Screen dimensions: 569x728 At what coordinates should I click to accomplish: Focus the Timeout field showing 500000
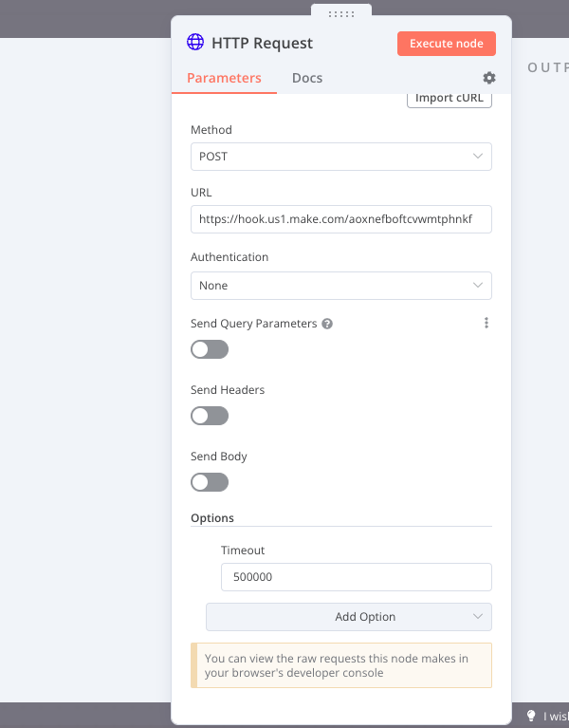356,577
